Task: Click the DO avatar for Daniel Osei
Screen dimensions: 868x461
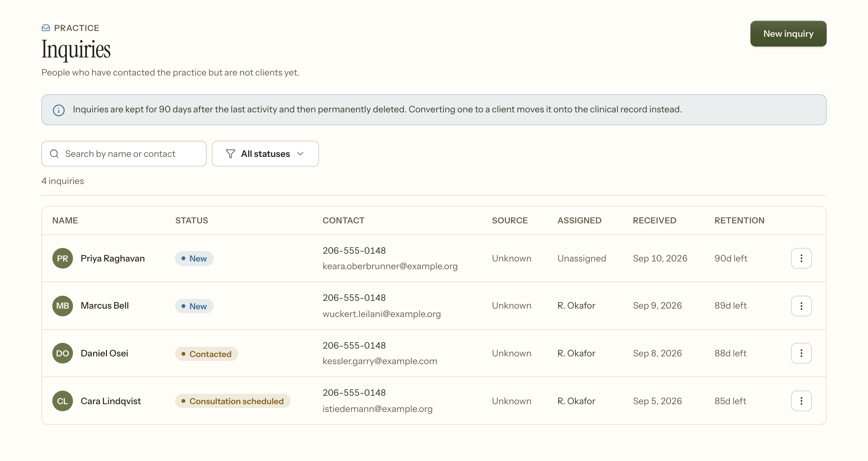Action: (63, 353)
